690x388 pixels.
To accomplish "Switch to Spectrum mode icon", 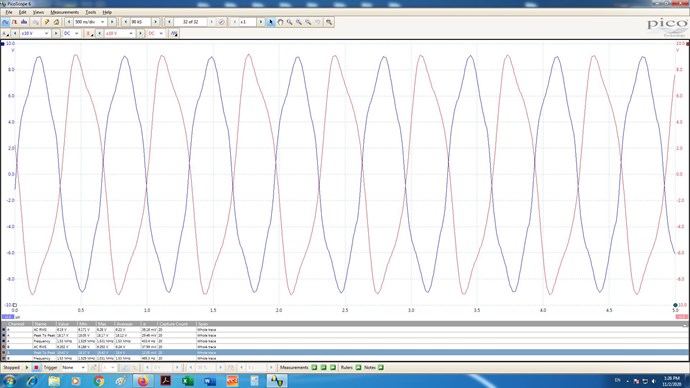I will [x=24, y=22].
